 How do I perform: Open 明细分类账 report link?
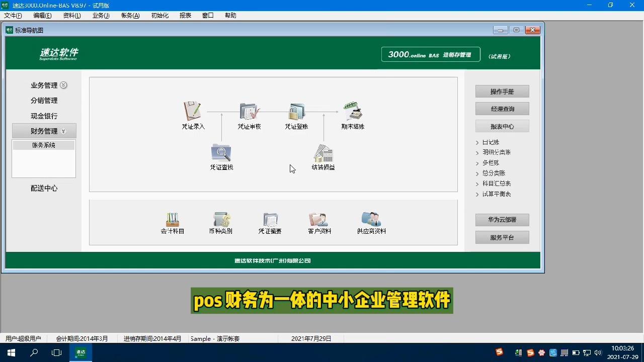point(496,152)
